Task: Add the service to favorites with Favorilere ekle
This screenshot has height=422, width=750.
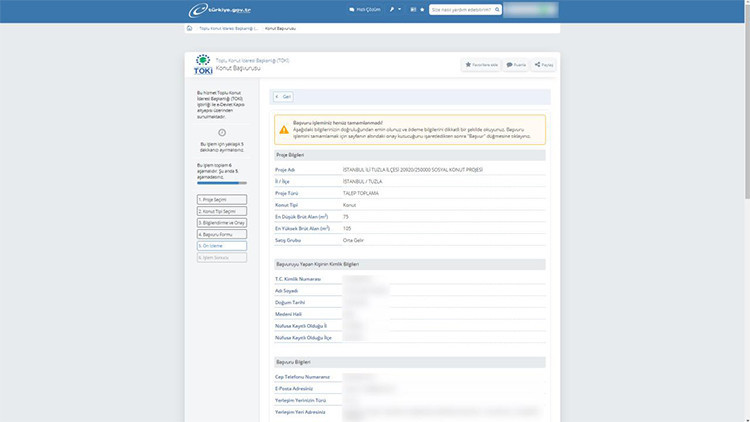Action: 481,64
